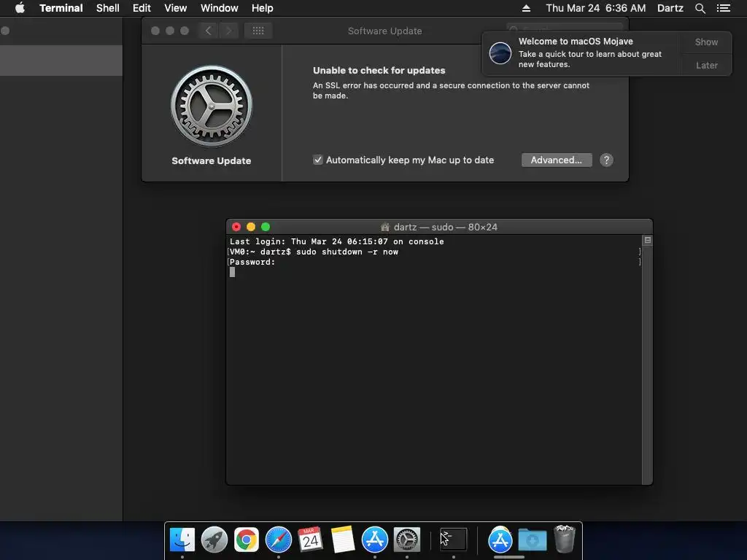Click the Password prompt line in Terminal

point(252,262)
